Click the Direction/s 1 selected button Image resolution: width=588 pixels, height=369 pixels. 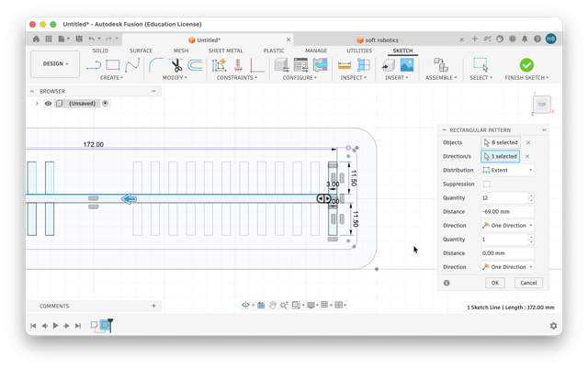click(x=500, y=156)
